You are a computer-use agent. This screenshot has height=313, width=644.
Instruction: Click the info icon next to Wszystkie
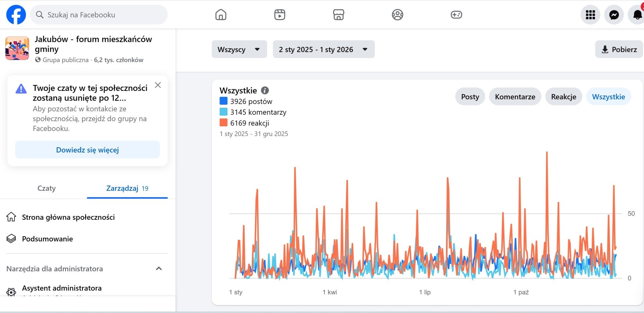coord(265,90)
